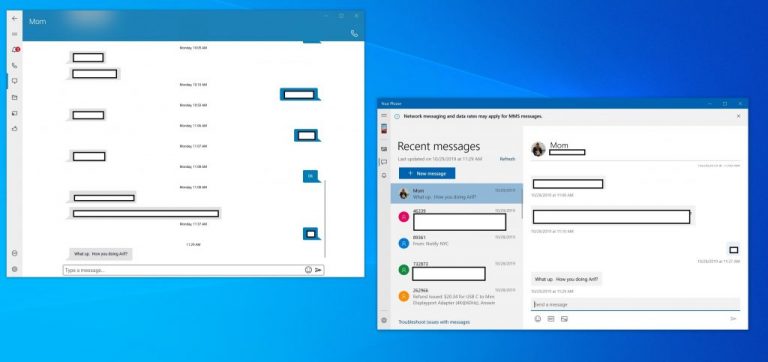This screenshot has height=362, width=768.
Task: Open Troubleshoot issues with messages link
Action: [434, 322]
